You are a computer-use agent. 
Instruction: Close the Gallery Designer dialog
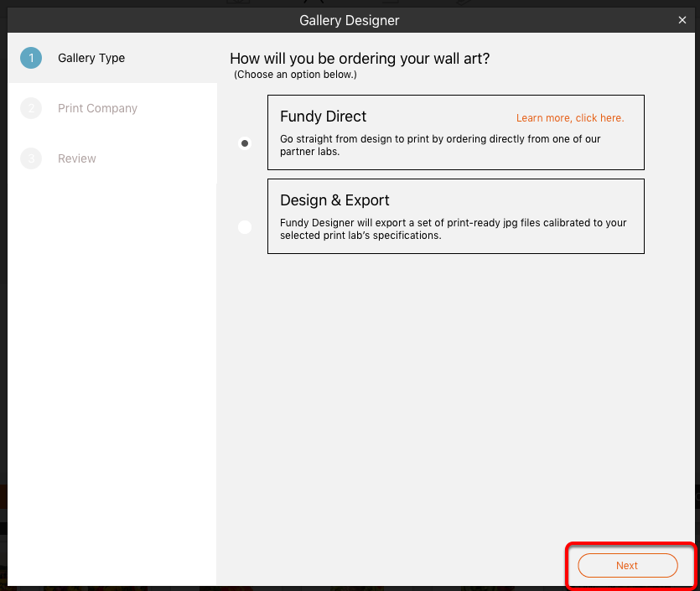pos(682,20)
